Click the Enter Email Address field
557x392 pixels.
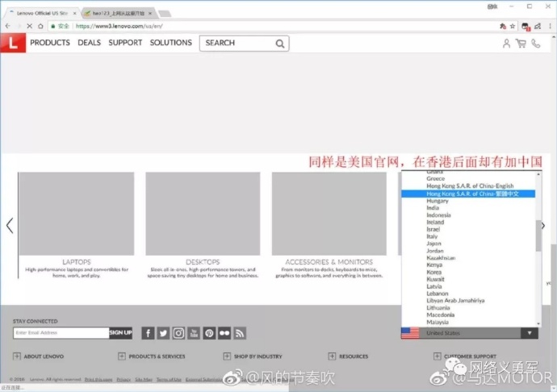(61, 332)
